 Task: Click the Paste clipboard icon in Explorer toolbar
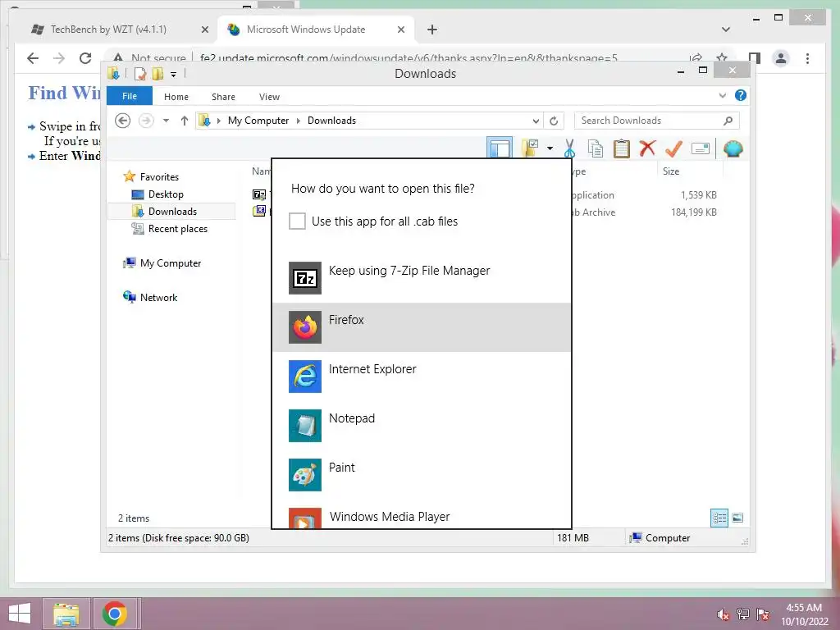point(622,148)
